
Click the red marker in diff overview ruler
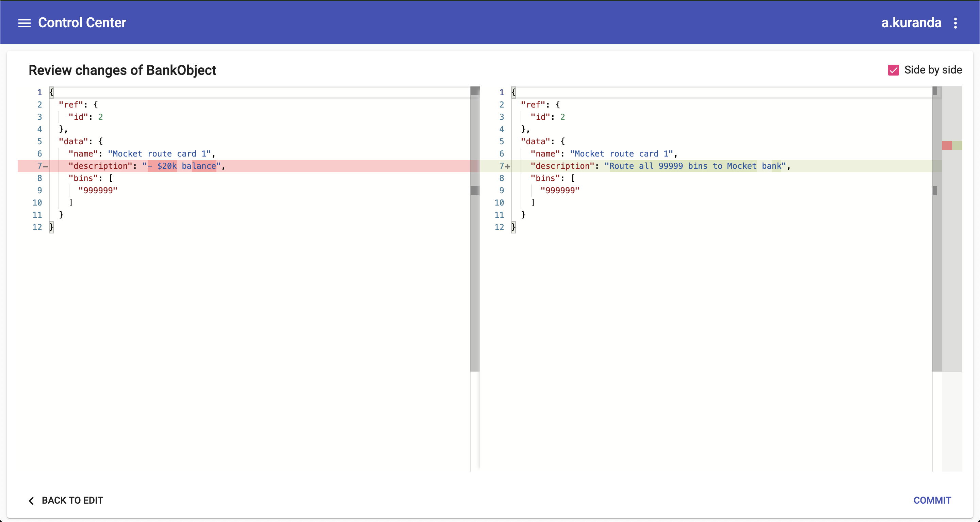click(x=947, y=145)
